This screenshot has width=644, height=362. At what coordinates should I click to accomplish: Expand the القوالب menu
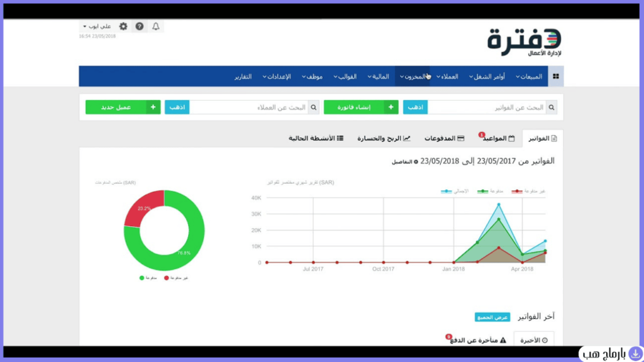click(x=345, y=76)
